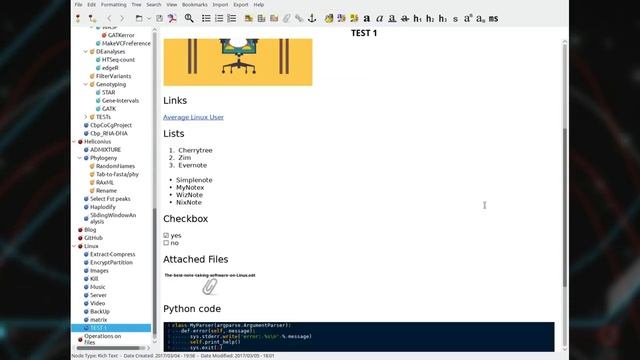Insert a link via chain icon
Viewport: 640px width, 360px height.
[299, 18]
